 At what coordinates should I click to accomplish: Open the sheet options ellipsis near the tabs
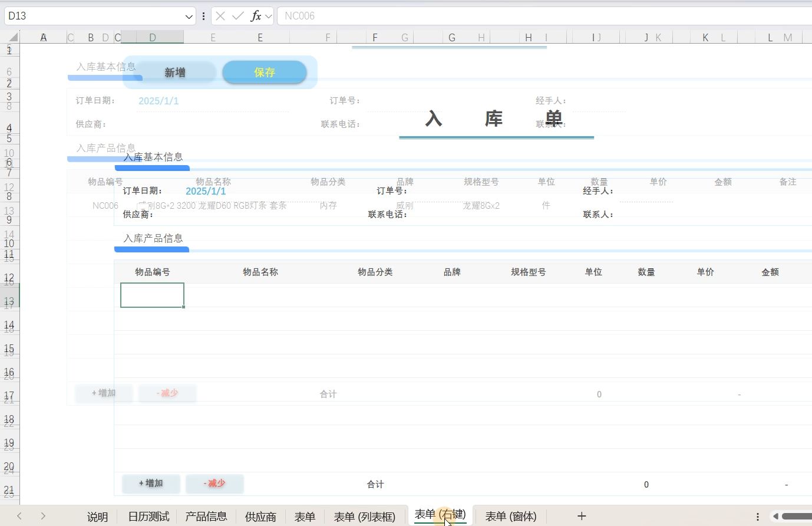coord(758,516)
